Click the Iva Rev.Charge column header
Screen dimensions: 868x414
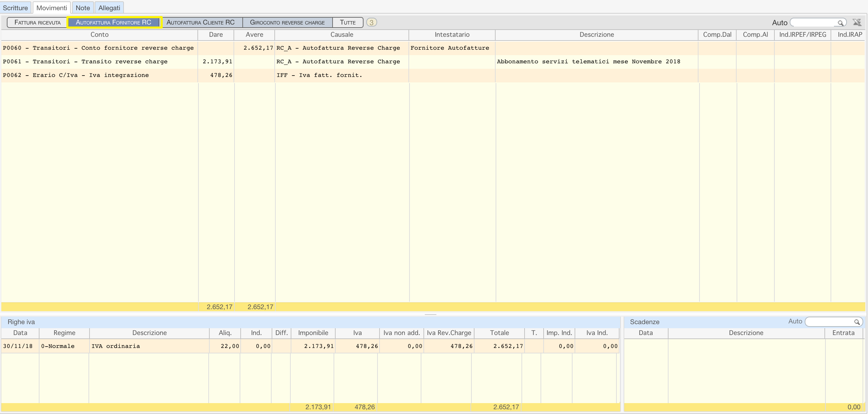(449, 333)
